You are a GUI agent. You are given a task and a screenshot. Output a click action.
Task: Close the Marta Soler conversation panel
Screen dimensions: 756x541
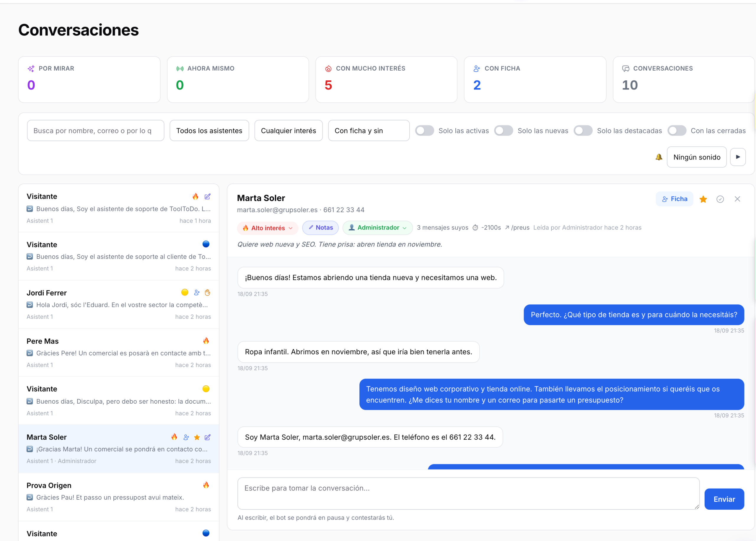(x=737, y=199)
